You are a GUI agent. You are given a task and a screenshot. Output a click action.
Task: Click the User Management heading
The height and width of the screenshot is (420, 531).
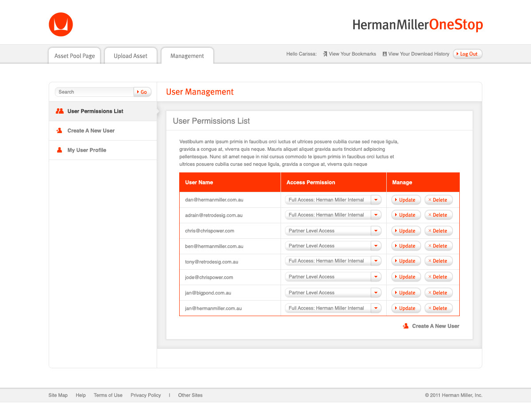[x=200, y=92]
